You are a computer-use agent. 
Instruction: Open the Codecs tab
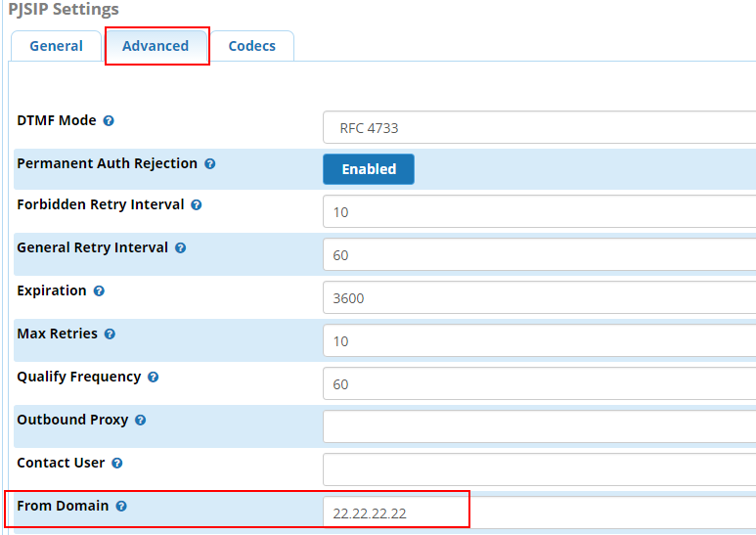pyautogui.click(x=251, y=46)
